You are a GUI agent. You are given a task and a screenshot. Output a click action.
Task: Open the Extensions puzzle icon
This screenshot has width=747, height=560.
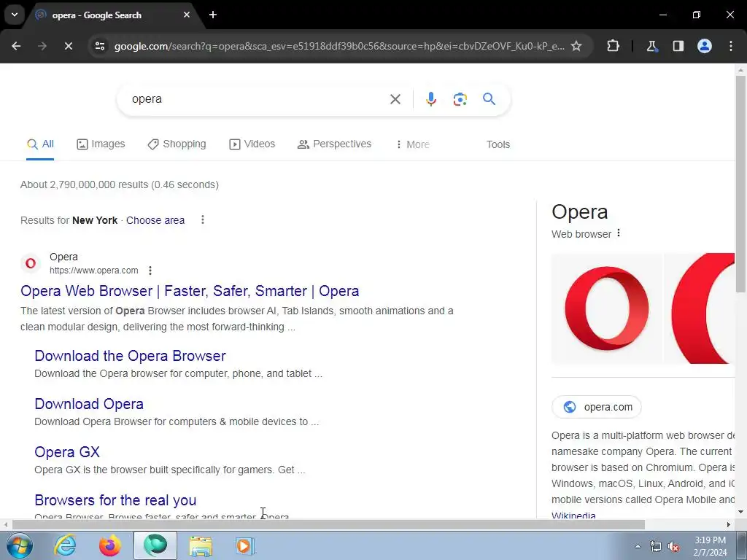[x=613, y=46]
